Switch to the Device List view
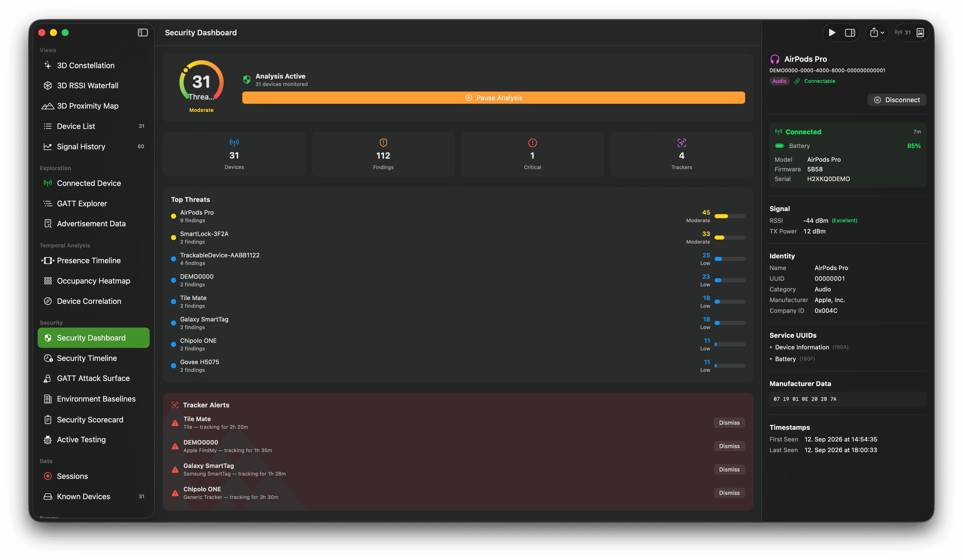The image size is (963, 560). pos(94,126)
